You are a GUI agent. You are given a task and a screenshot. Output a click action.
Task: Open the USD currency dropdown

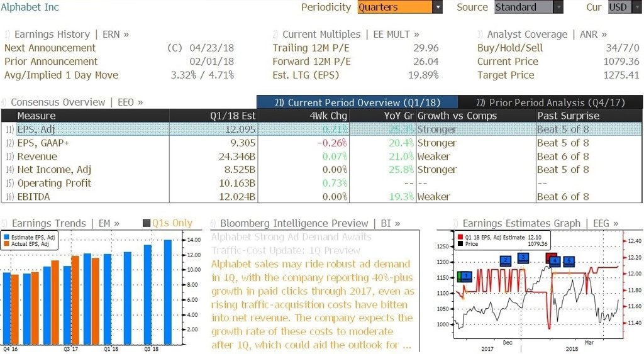click(625, 8)
